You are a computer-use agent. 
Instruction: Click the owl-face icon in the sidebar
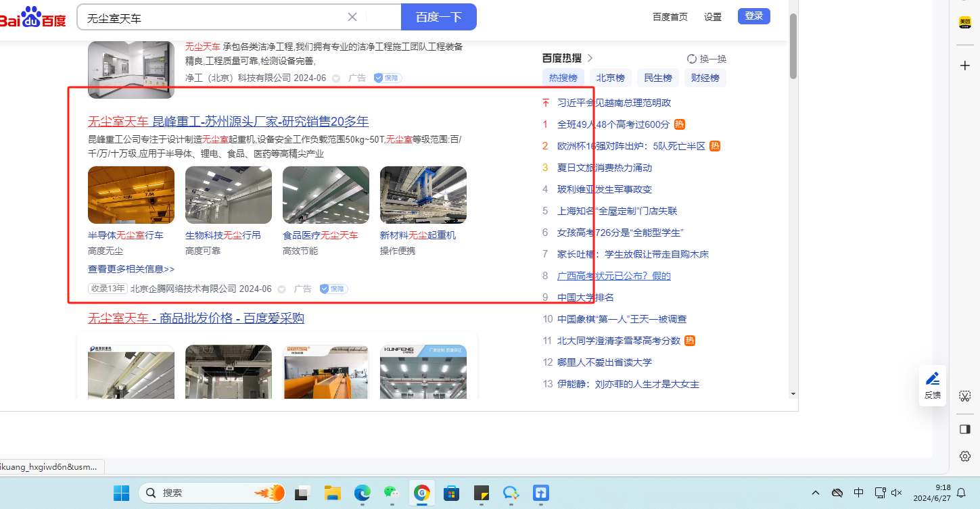coord(965,395)
